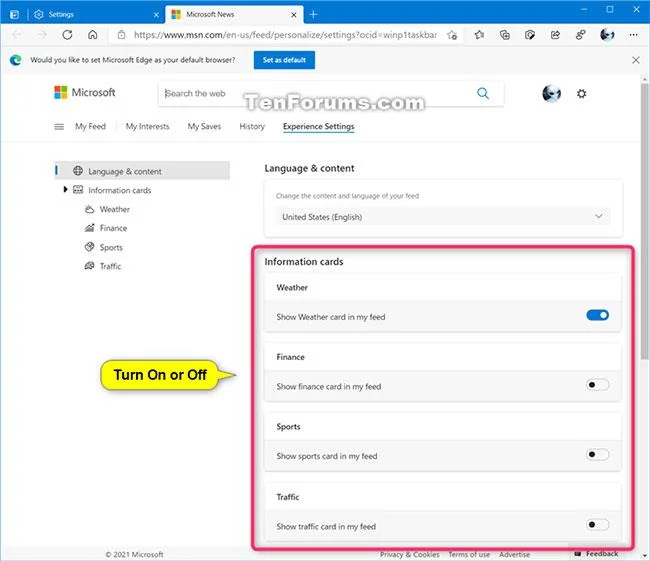This screenshot has height=561, width=650.
Task: Select Information cards in sidebar
Action: coord(119,190)
